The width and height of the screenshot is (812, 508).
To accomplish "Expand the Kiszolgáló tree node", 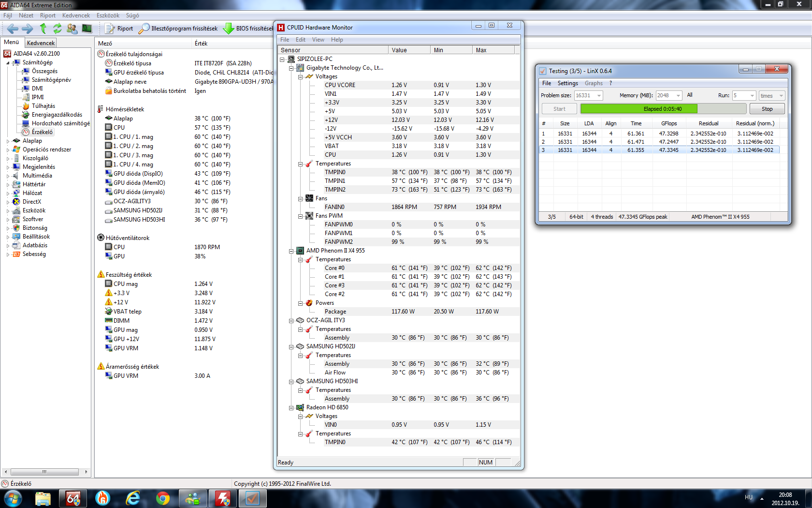I will click(8, 159).
